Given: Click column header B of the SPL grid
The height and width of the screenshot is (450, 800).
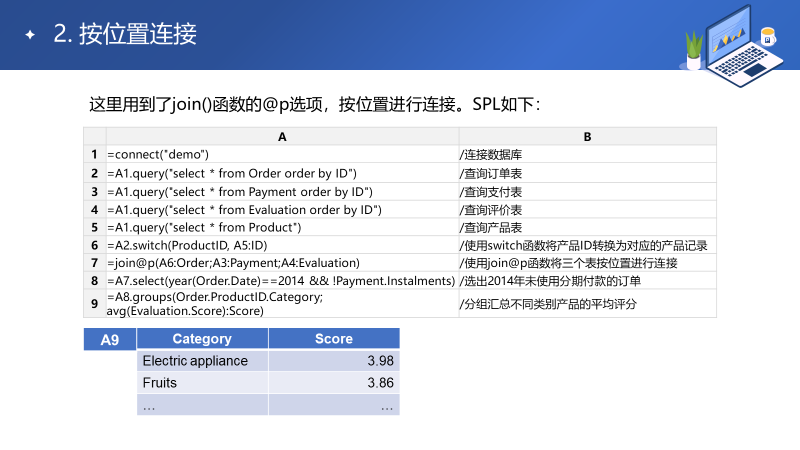Looking at the screenshot, I should pos(587,137).
